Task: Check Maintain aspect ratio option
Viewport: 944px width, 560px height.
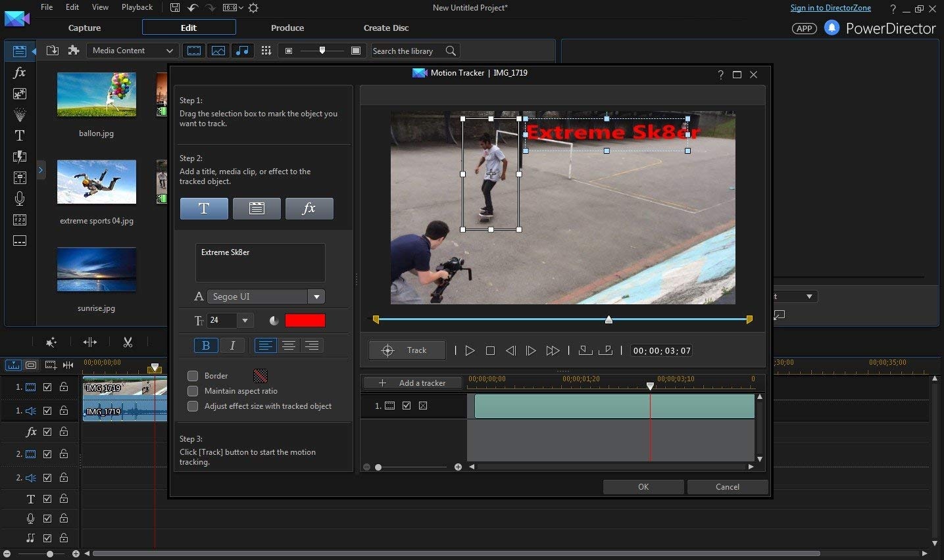Action: point(193,391)
